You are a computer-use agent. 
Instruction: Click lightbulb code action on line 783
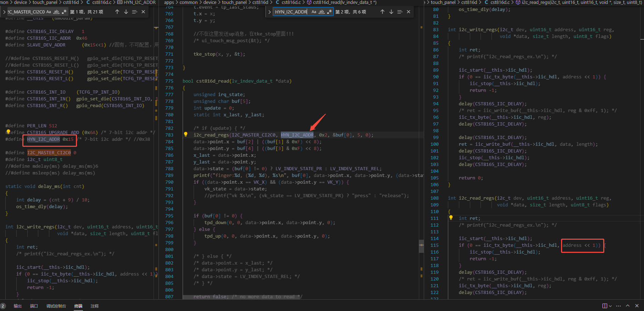[185, 134]
